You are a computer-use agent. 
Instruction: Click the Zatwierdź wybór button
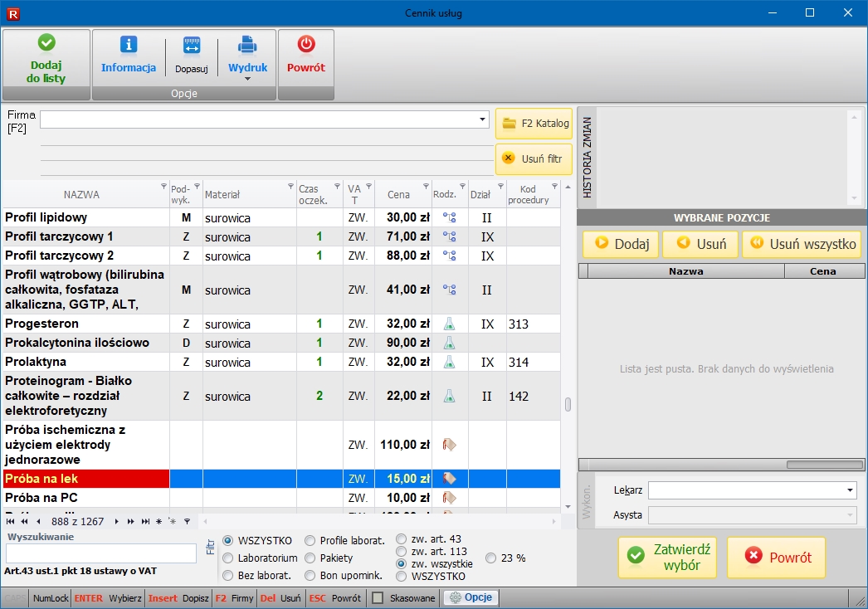pyautogui.click(x=667, y=558)
